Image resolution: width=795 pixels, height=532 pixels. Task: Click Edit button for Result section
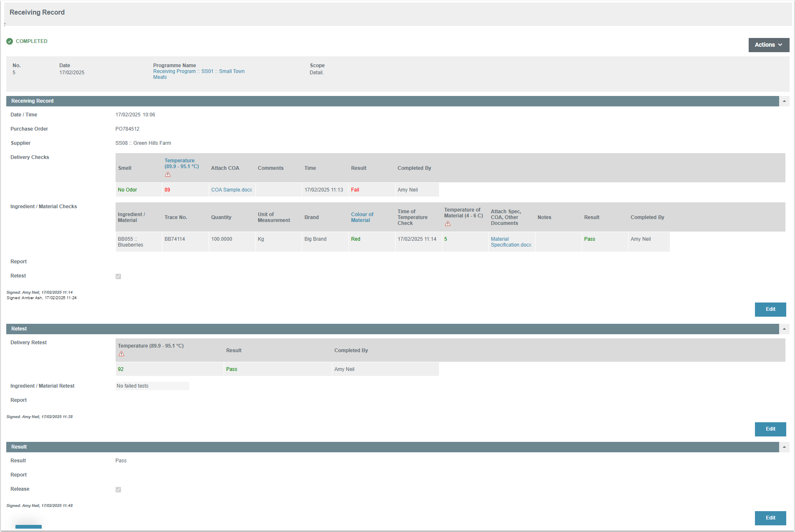coord(770,518)
